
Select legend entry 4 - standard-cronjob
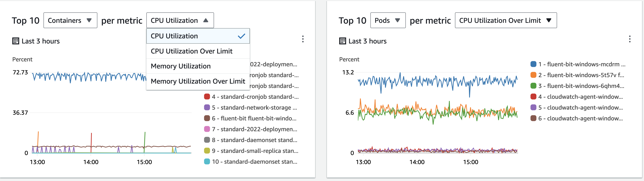click(255, 96)
